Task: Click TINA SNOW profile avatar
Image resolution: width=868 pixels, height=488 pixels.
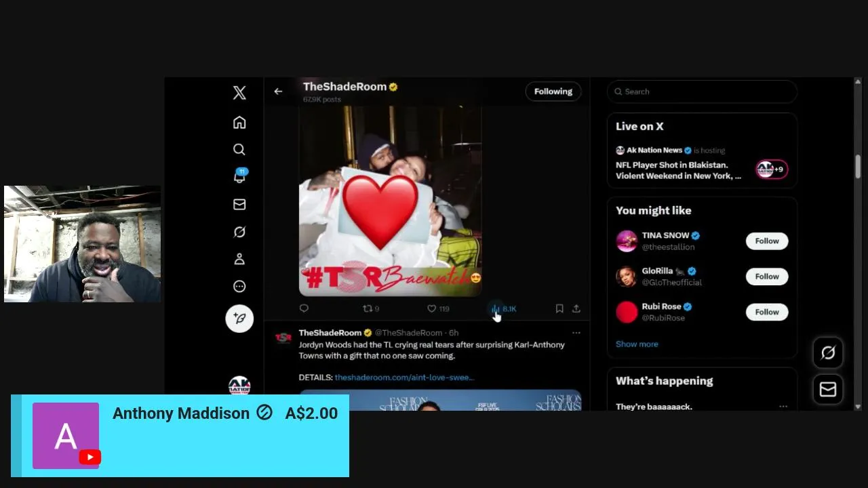Action: point(627,241)
